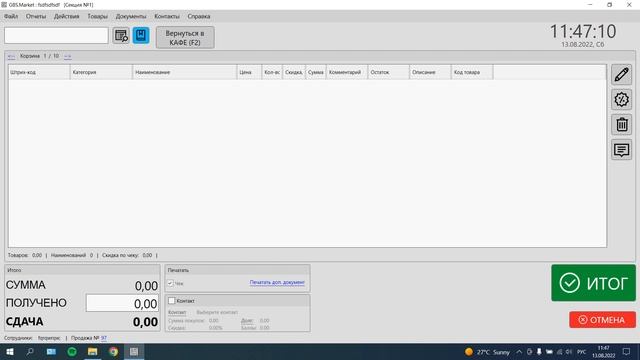Click the pencil edit item icon

621,75
